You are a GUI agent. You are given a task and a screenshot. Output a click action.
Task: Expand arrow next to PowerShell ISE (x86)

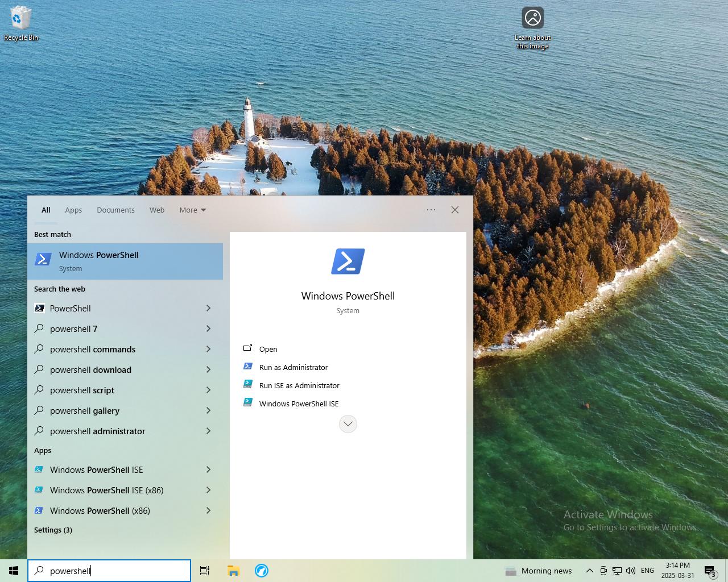pos(208,490)
